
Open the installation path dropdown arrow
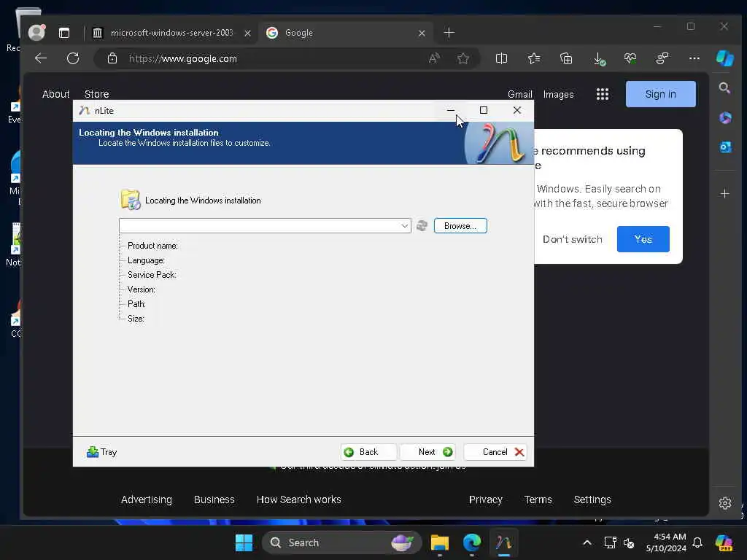tap(404, 226)
